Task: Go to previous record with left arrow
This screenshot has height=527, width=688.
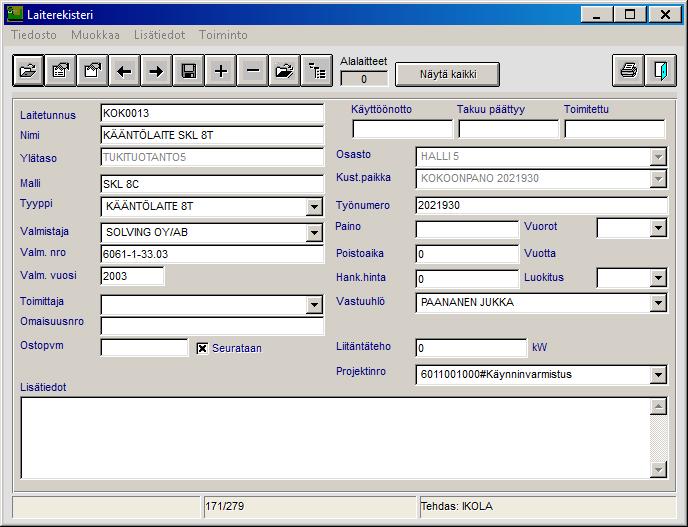Action: [125, 71]
